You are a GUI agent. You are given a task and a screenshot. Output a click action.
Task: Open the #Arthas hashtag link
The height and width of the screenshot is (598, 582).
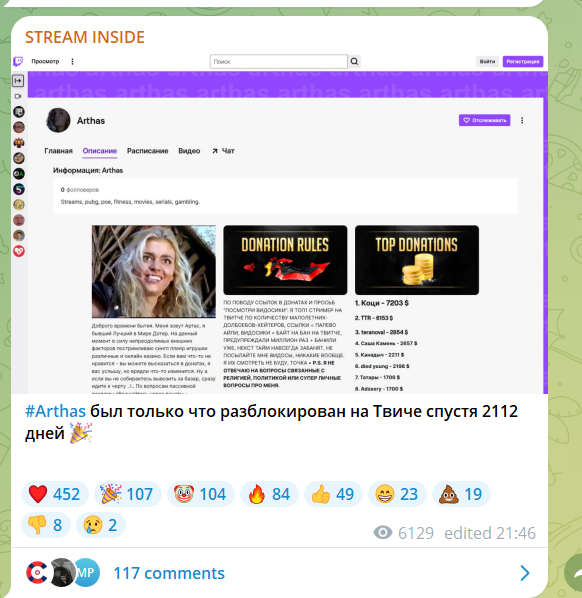click(55, 411)
